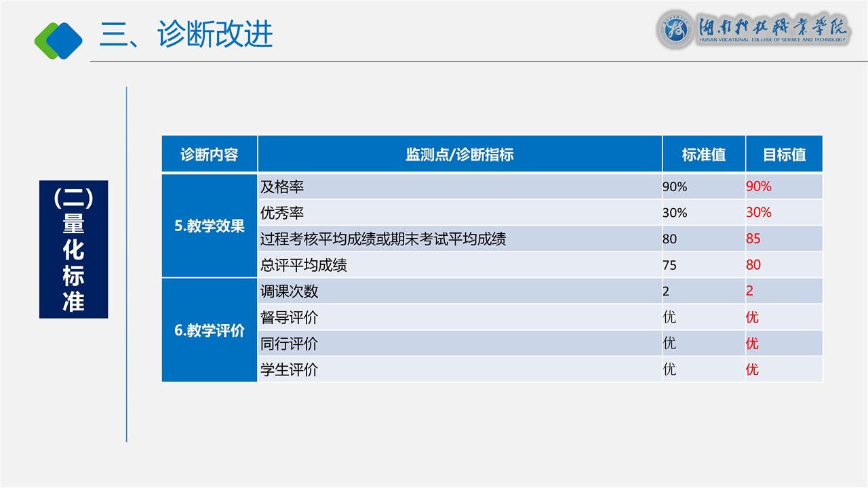Image resolution: width=868 pixels, height=488 pixels.
Task: Click the red target value 85
Action: click(x=753, y=239)
